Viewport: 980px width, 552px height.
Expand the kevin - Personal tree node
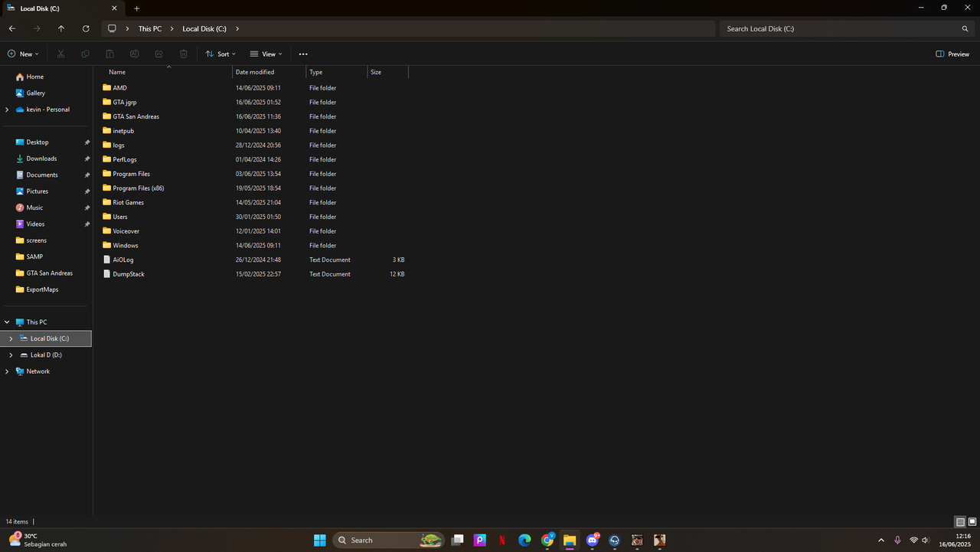(7, 109)
